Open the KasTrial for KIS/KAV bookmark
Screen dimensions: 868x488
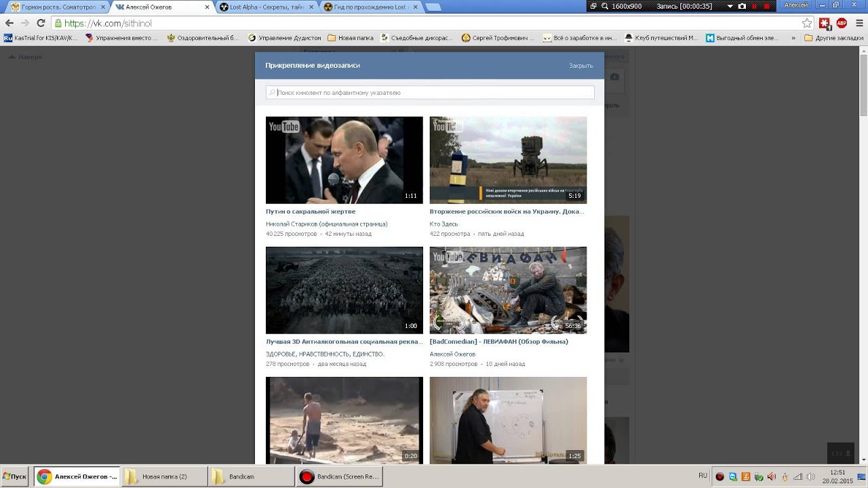point(41,38)
